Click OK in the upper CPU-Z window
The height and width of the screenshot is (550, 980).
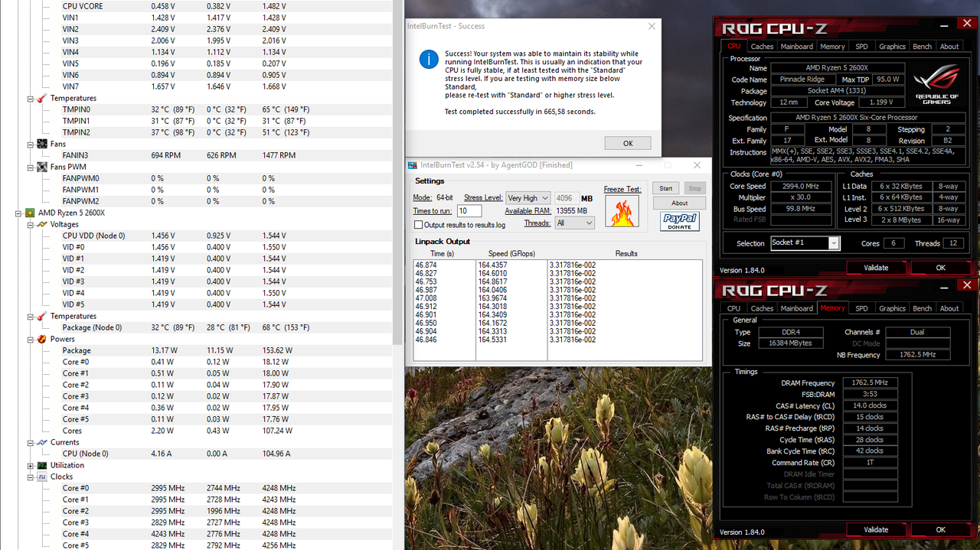coord(940,268)
